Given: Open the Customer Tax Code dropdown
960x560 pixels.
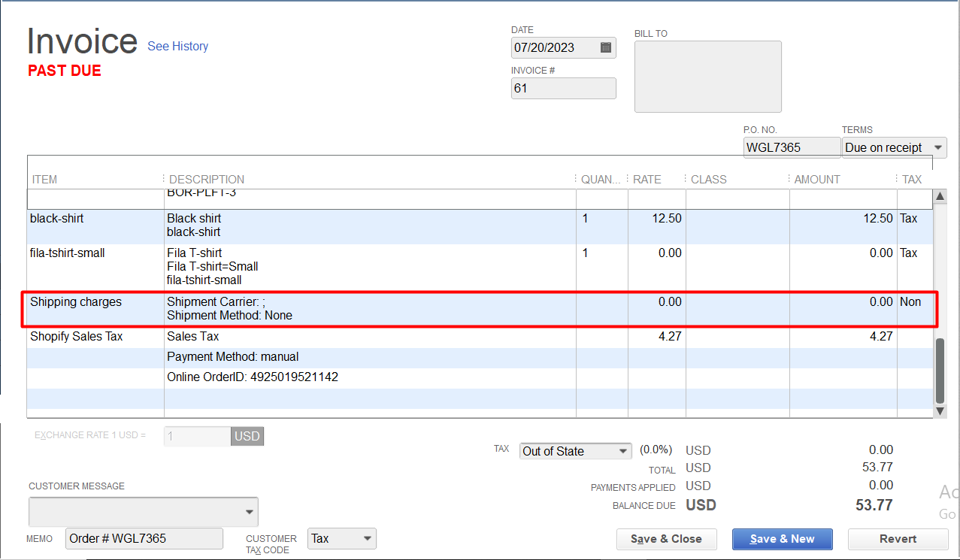Looking at the screenshot, I should [367, 538].
